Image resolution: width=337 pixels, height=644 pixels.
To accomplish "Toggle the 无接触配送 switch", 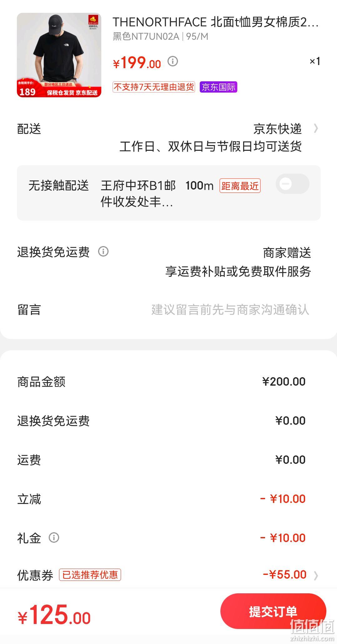I will [292, 184].
